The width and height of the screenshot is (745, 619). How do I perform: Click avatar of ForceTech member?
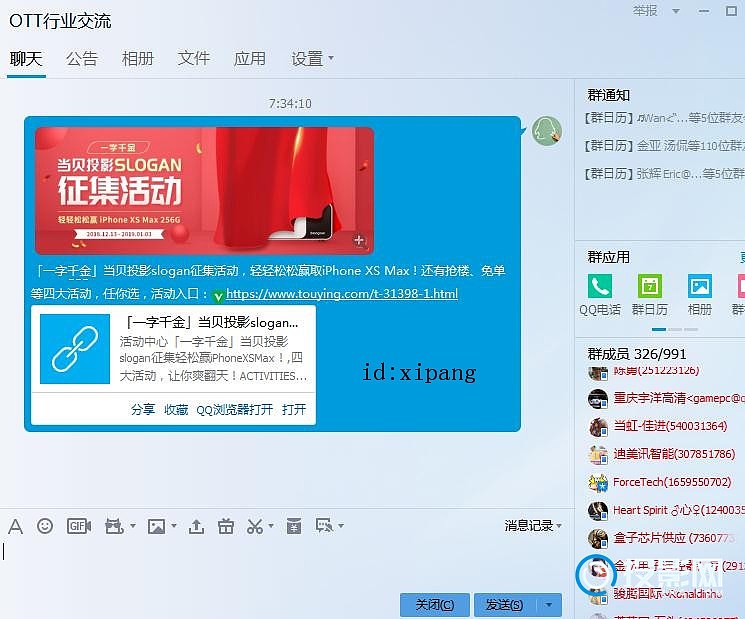[x=598, y=483]
